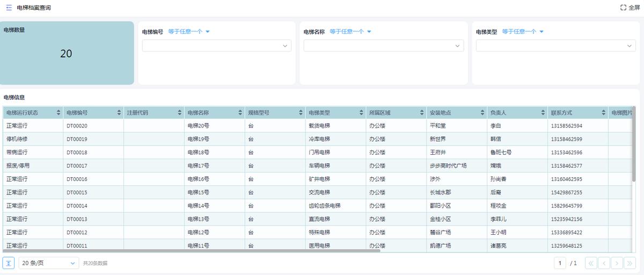Select cell DT00013
Viewport: 644px width, 275px height.
pos(93,219)
